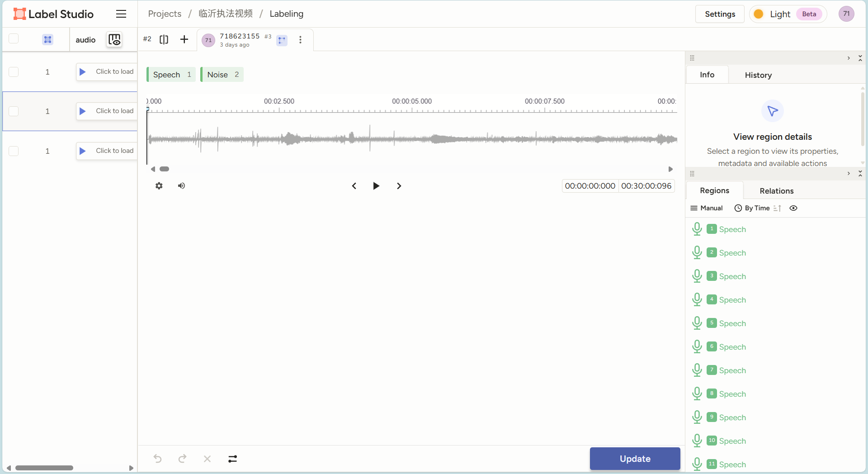
Task: Select Speech region 10 in list
Action: pyautogui.click(x=732, y=441)
